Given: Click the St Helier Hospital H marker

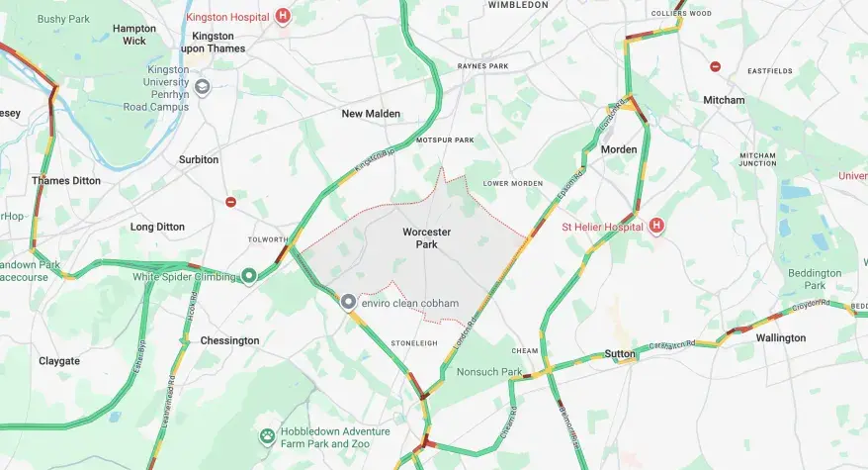Looking at the screenshot, I should 656,226.
